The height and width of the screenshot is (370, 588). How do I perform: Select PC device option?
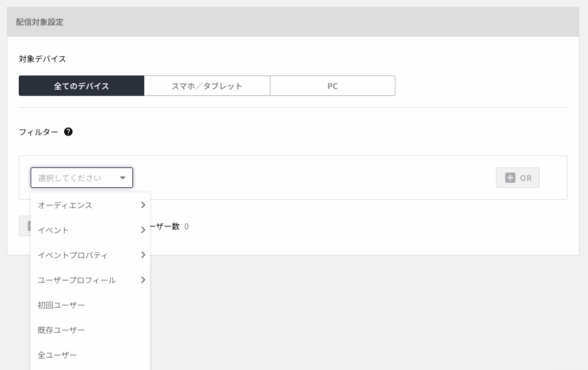(332, 86)
